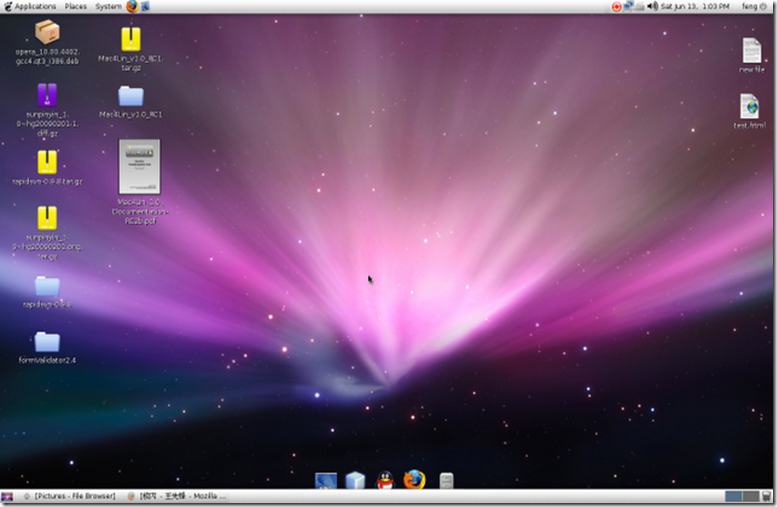Select the Mac4Lin_v1.0_RC1 folder

(131, 96)
